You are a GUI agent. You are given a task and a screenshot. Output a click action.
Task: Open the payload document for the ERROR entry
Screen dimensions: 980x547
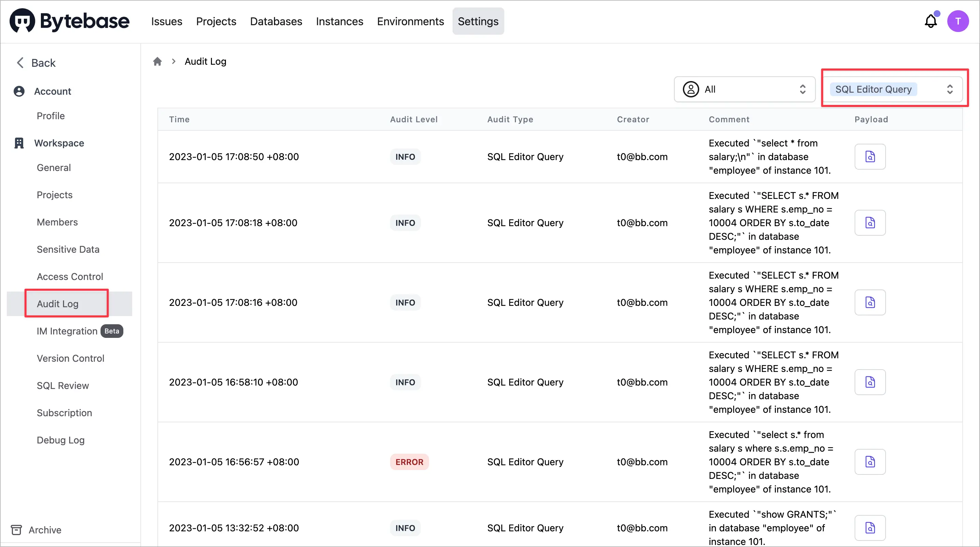(870, 462)
